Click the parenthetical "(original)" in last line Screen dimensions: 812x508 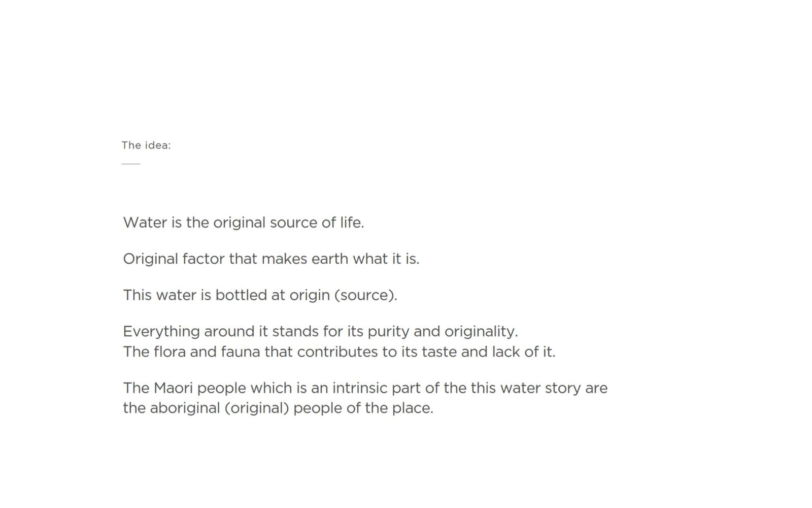coord(257,408)
